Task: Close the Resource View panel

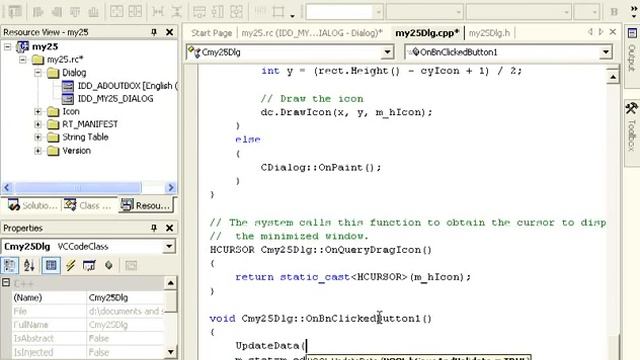Action: point(169,32)
